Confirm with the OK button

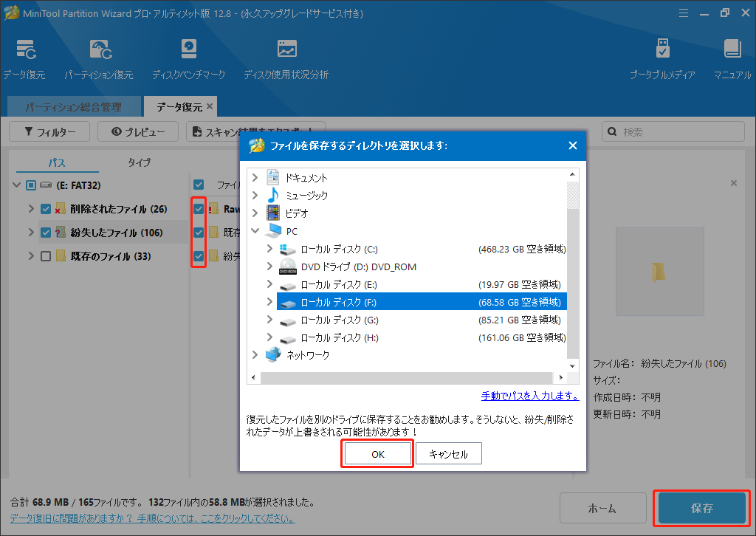pos(377,454)
